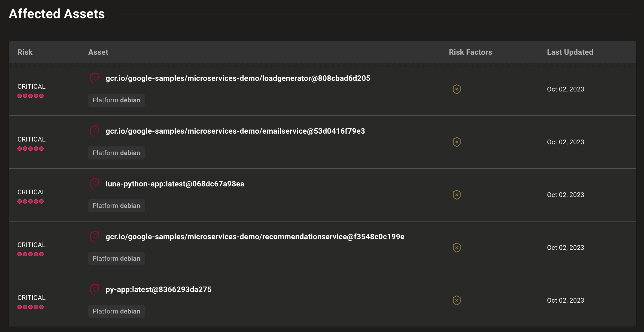Click shield risk factor icon for emailservice
Image resolution: width=644 pixels, height=332 pixels.
(x=457, y=142)
